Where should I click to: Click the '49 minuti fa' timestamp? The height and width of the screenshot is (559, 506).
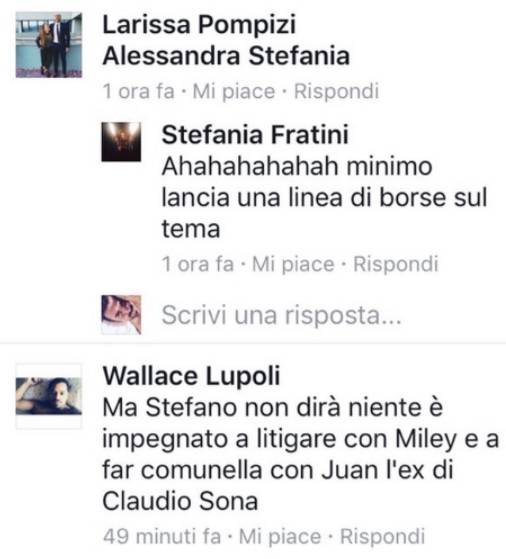(162, 536)
